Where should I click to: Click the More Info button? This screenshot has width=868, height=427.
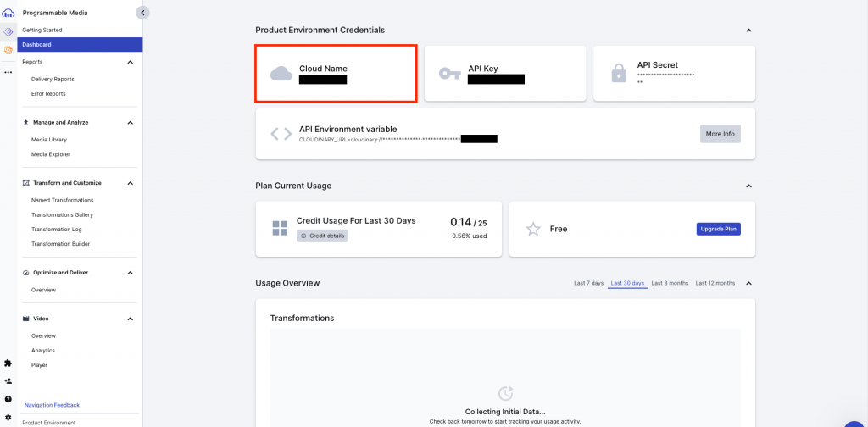(721, 134)
